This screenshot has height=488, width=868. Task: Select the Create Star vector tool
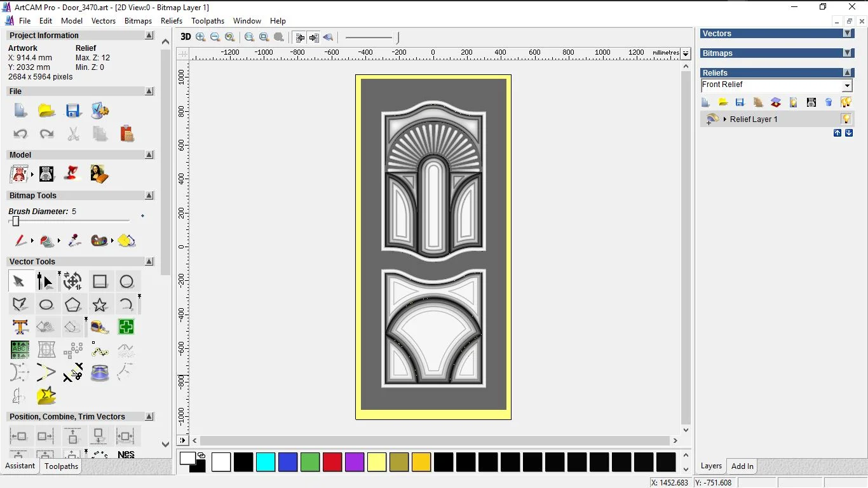pyautogui.click(x=100, y=305)
